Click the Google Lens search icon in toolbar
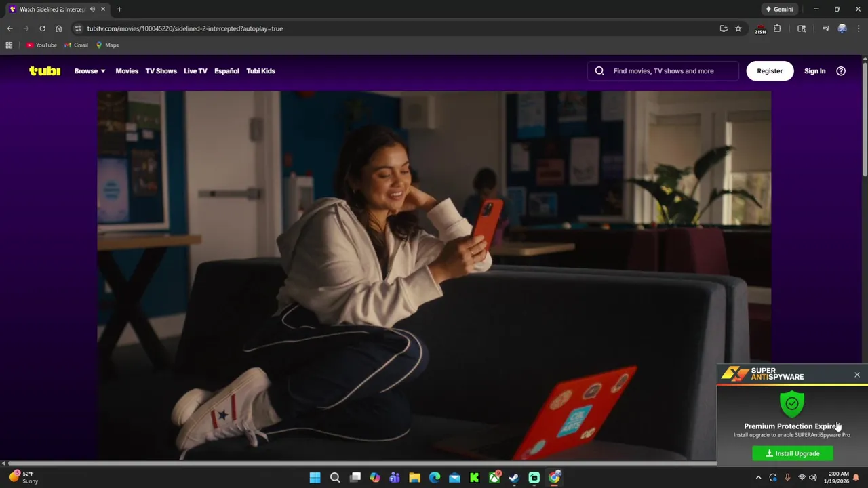This screenshot has height=488, width=868. pyautogui.click(x=802, y=28)
